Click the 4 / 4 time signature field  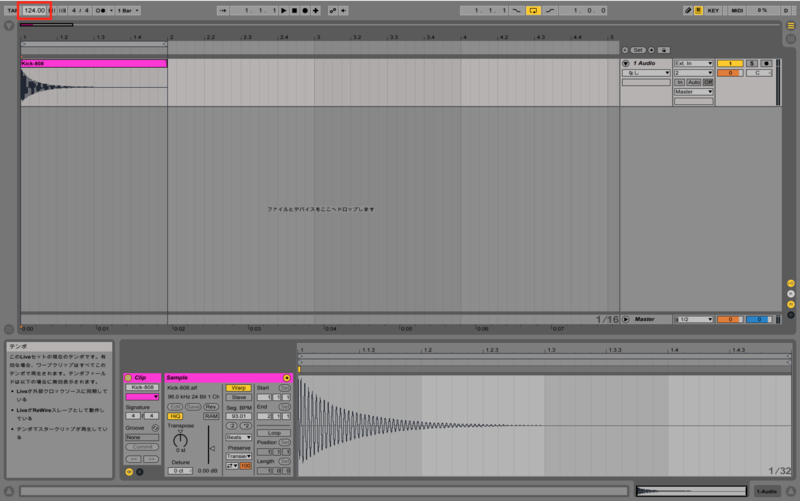click(x=80, y=10)
